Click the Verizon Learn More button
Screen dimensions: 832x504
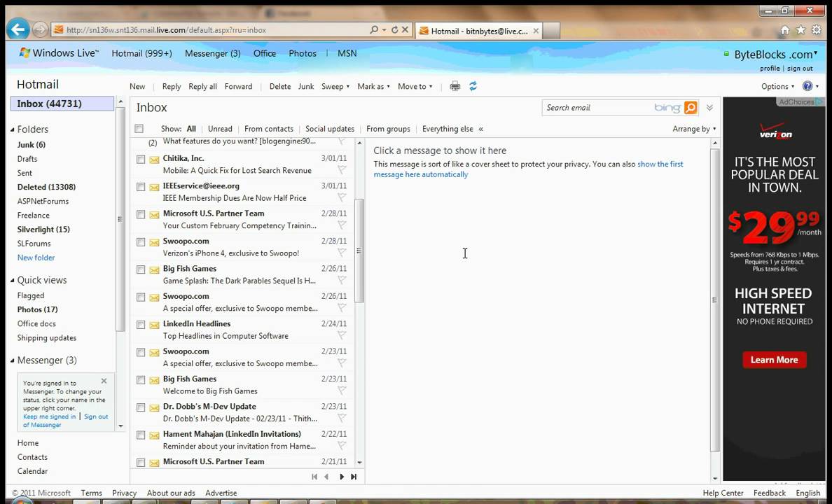point(774,360)
